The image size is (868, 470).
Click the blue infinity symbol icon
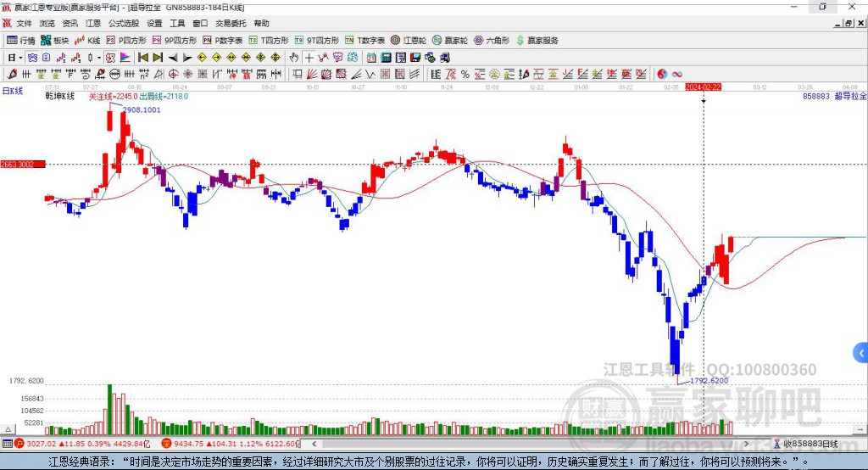676,75
